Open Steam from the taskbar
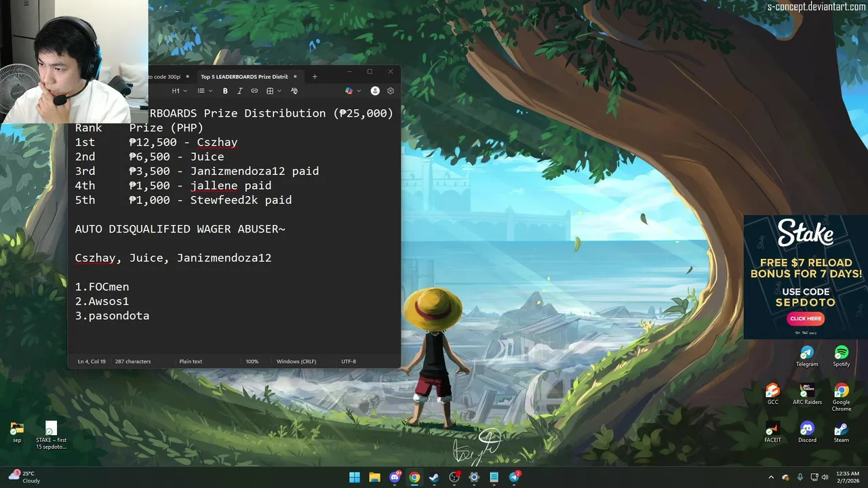The width and height of the screenshot is (868, 488). [434, 477]
